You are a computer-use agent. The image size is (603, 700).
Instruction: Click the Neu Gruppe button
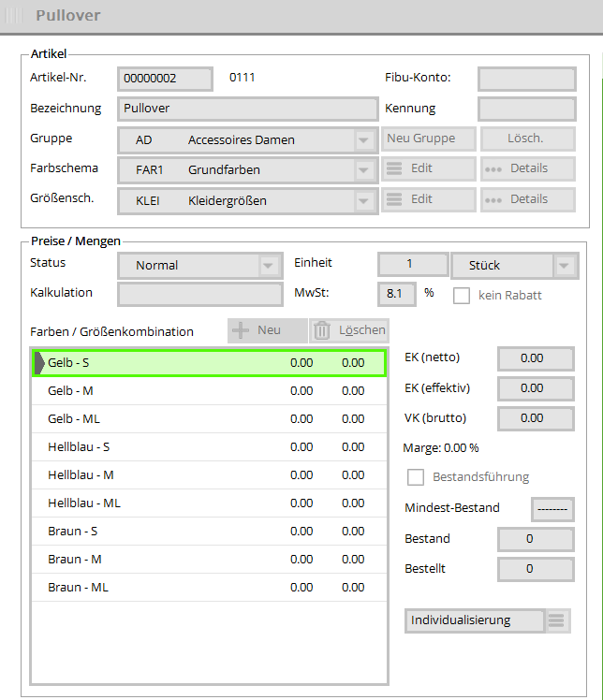pyautogui.click(x=429, y=139)
